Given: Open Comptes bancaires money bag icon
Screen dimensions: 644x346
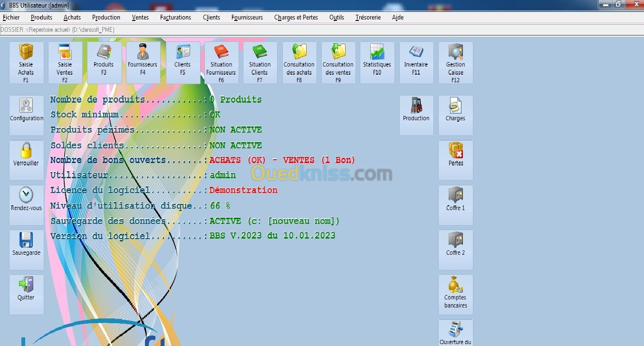Looking at the screenshot, I should [456, 295].
